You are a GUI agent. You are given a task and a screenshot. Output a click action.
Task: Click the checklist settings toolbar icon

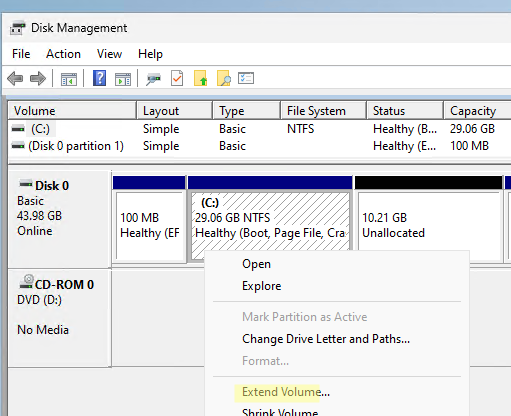(x=246, y=78)
